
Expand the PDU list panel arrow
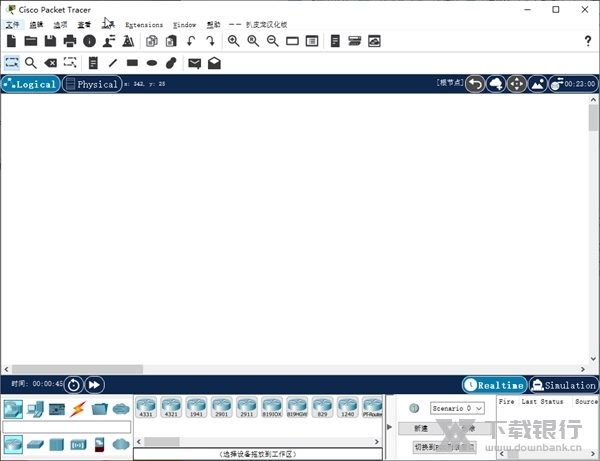[x=390, y=428]
